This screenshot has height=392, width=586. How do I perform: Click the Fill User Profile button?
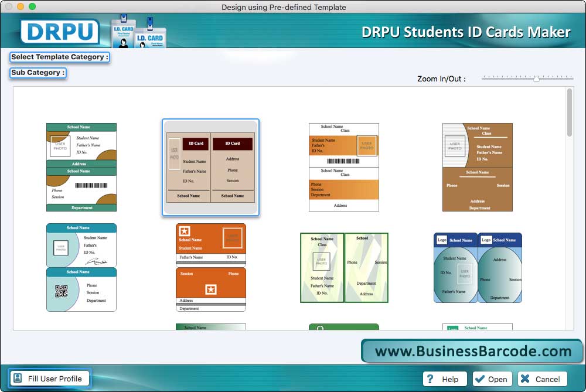tap(50, 378)
